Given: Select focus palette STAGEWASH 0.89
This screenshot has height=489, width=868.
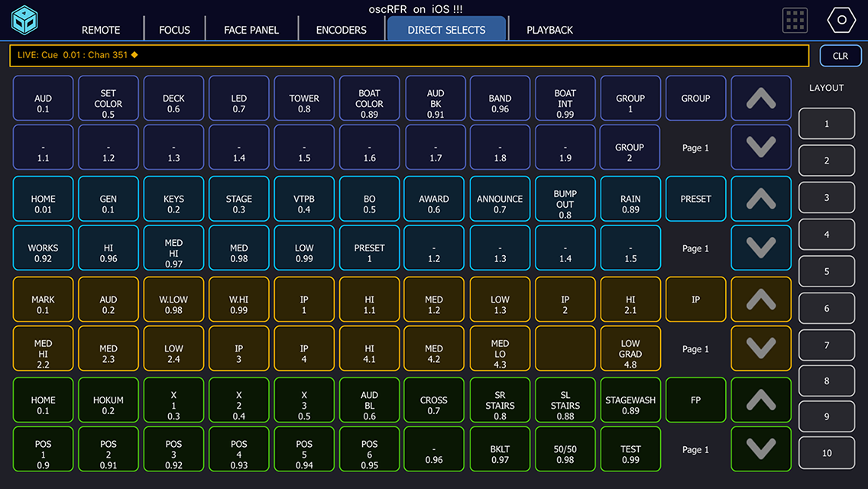Looking at the screenshot, I should tap(630, 400).
